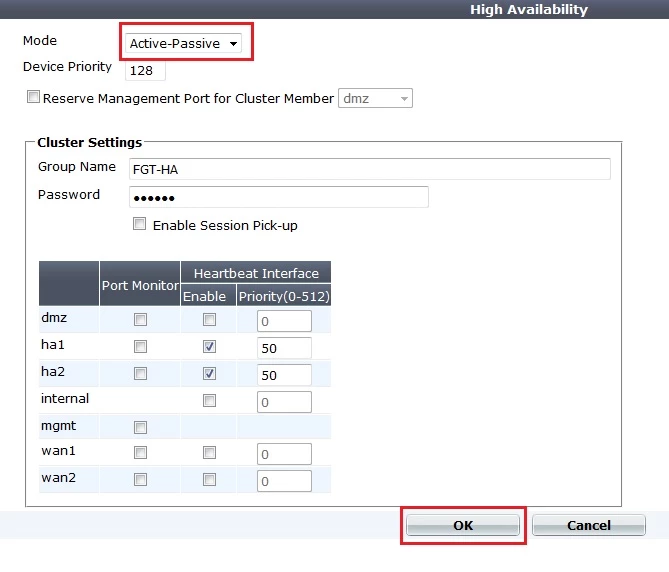The image size is (669, 572).
Task: Enable Session Pick-up checkbox
Action: tap(139, 224)
